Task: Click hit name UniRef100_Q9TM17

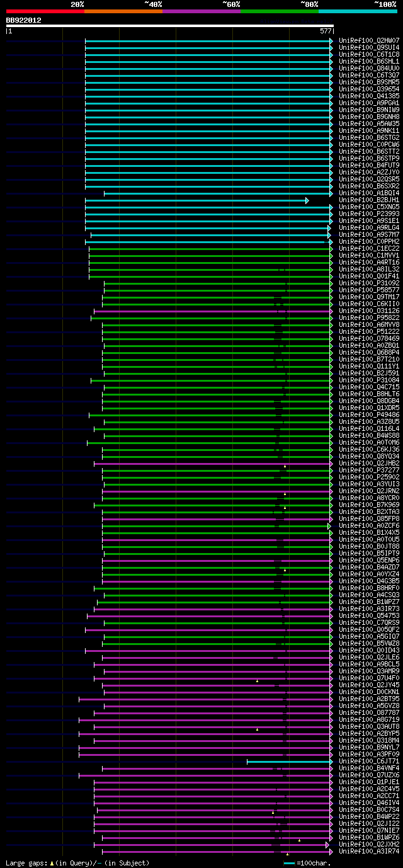Action: [x=369, y=297]
